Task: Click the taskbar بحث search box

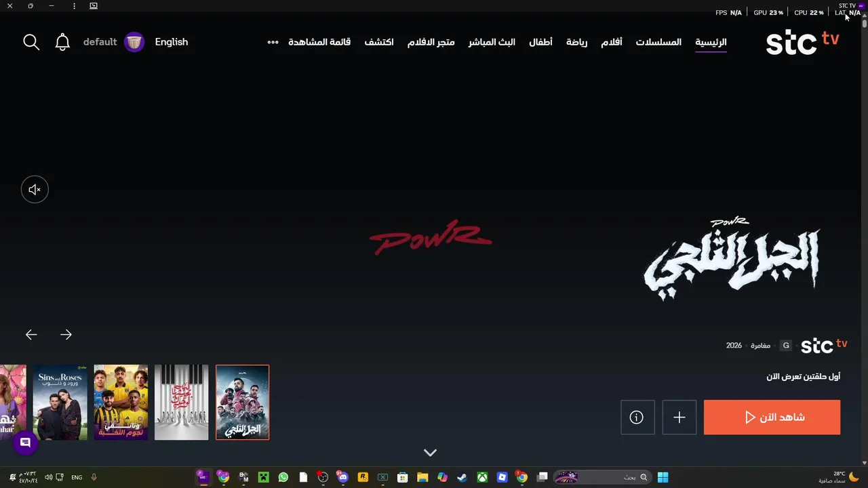Action: (x=602, y=477)
